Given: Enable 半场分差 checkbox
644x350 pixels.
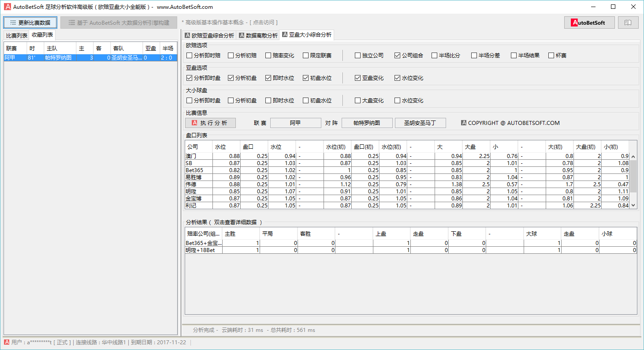Looking at the screenshot, I should (474, 56).
